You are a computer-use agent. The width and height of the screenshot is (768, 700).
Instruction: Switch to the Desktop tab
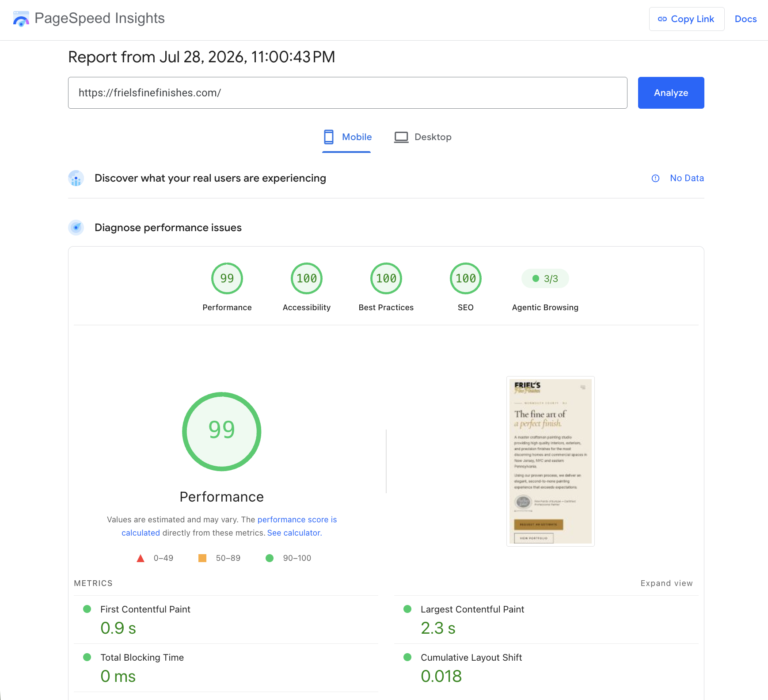[x=423, y=137]
